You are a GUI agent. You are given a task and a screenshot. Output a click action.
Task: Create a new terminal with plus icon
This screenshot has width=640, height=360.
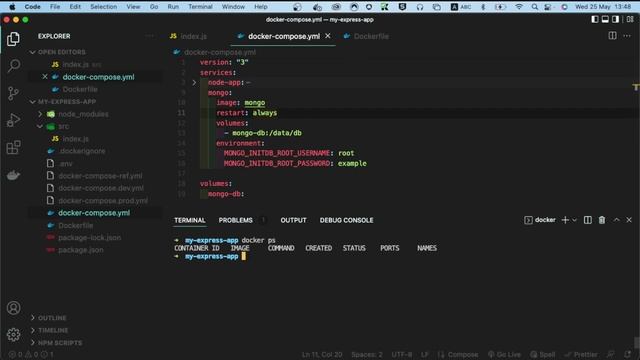point(565,220)
